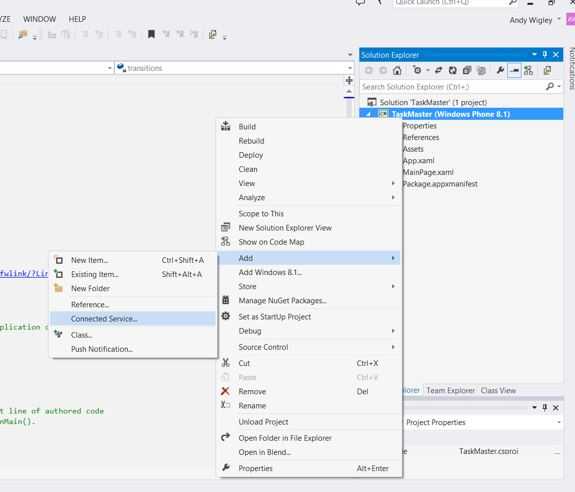
Task: Click the red Remove X icon
Action: point(225,391)
